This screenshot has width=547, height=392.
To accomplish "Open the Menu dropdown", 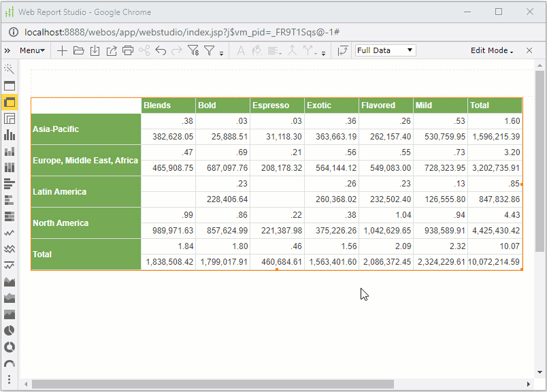I will [x=32, y=50].
